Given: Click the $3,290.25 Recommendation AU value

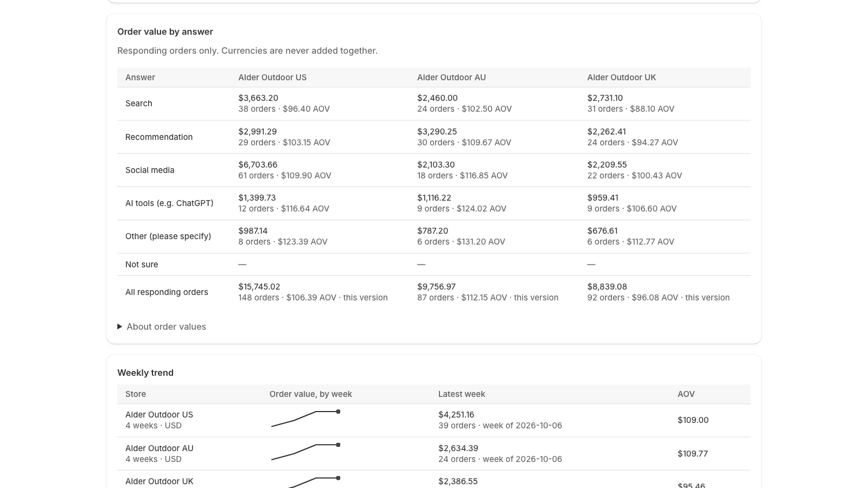Looking at the screenshot, I should pos(437,132).
